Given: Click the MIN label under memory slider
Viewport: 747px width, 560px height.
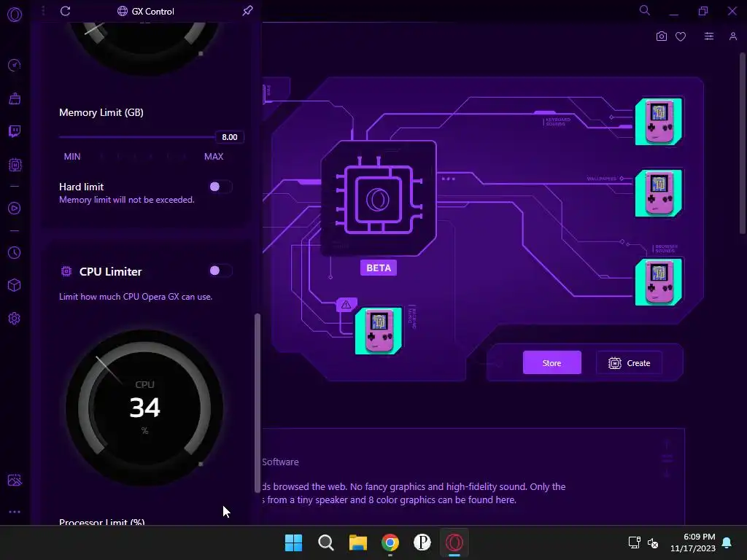Looking at the screenshot, I should 72,156.
